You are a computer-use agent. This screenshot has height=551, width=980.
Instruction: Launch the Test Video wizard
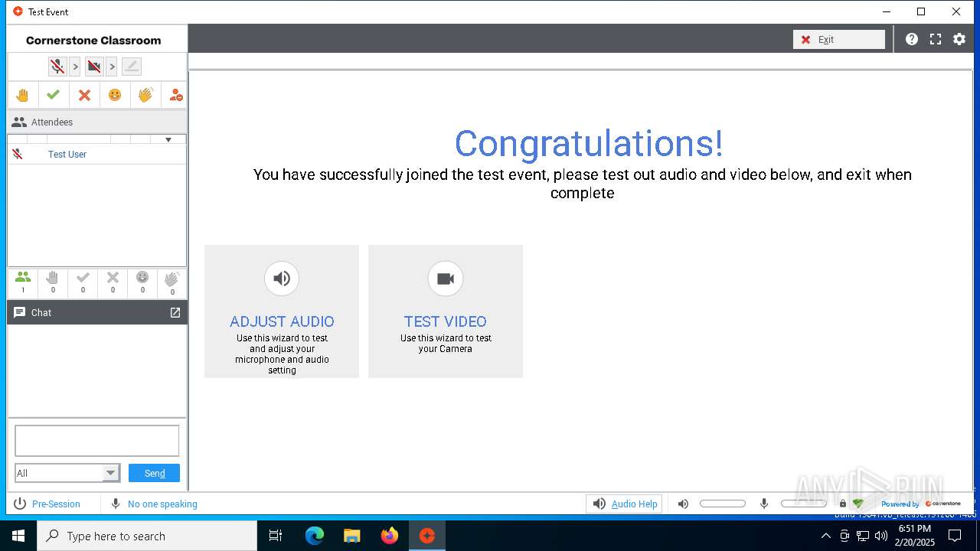(446, 311)
